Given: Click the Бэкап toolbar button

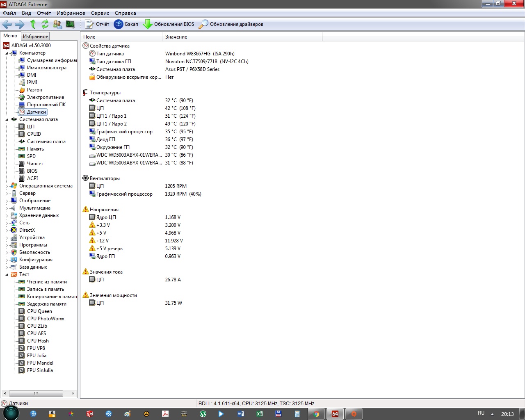Looking at the screenshot, I should point(126,24).
